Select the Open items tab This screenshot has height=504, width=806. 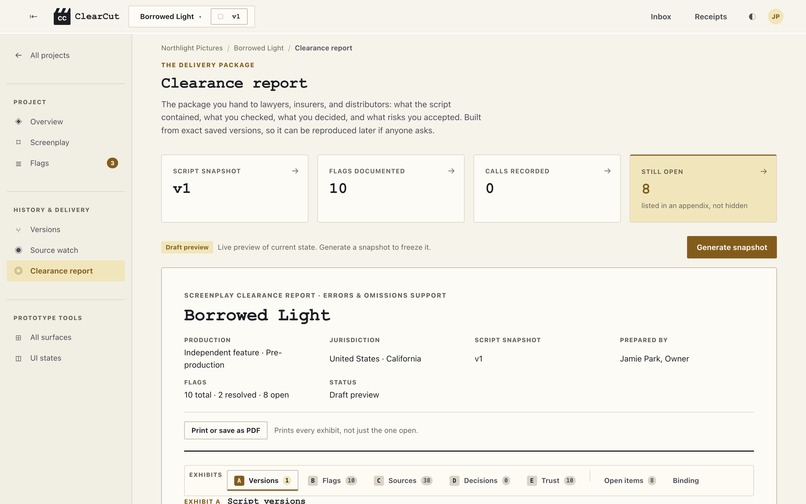(630, 480)
